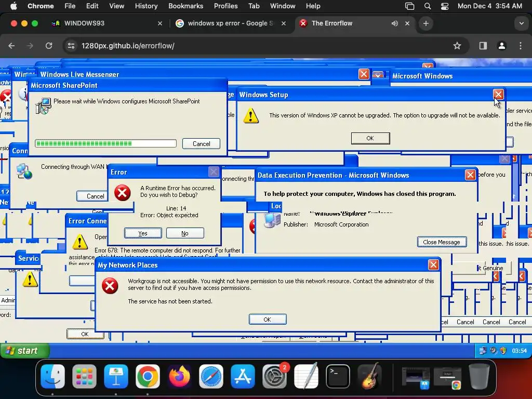532x399 pixels.
Task: Click the XP taskbar clock 03:54
Action: 519,351
